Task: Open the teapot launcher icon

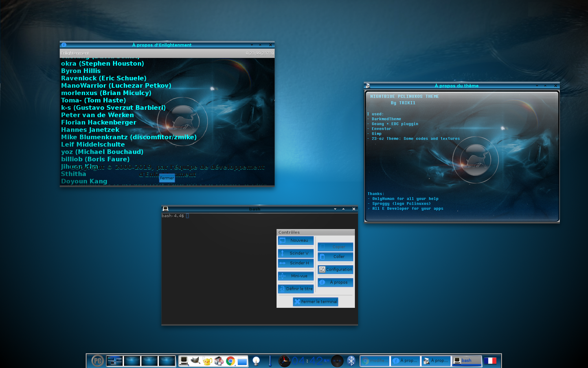Action: 207,361
